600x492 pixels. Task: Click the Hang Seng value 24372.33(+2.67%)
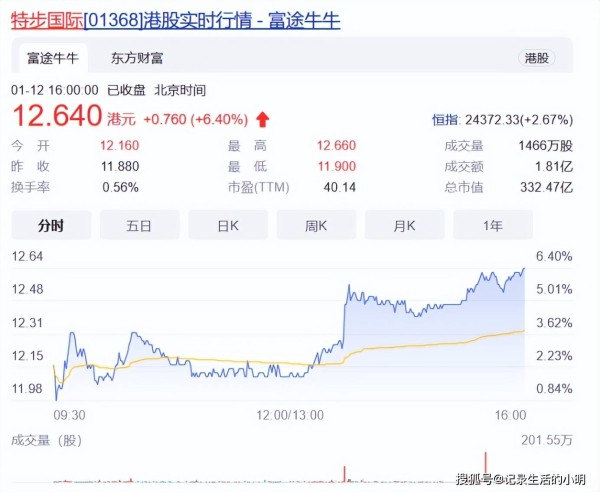pos(519,120)
